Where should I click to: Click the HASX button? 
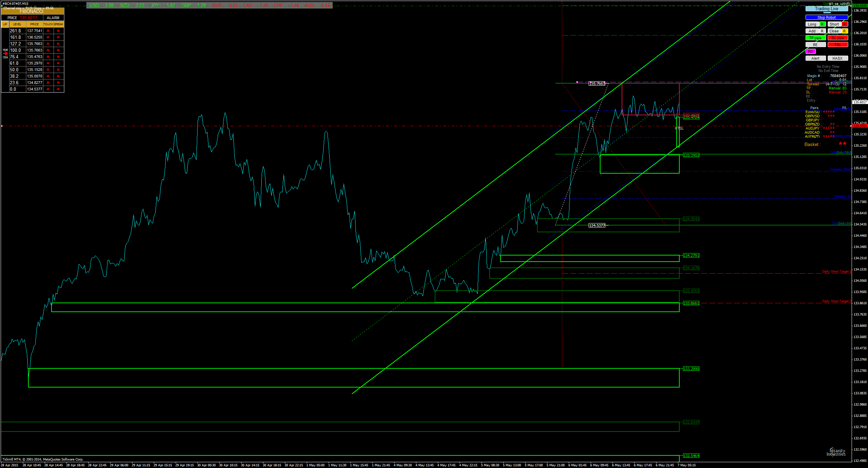838,58
